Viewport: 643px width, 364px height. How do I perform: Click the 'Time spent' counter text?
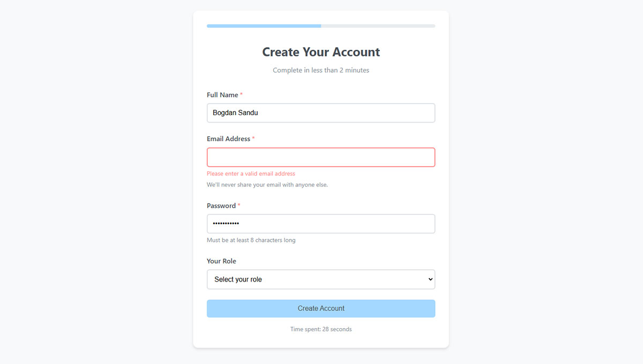[320, 329]
